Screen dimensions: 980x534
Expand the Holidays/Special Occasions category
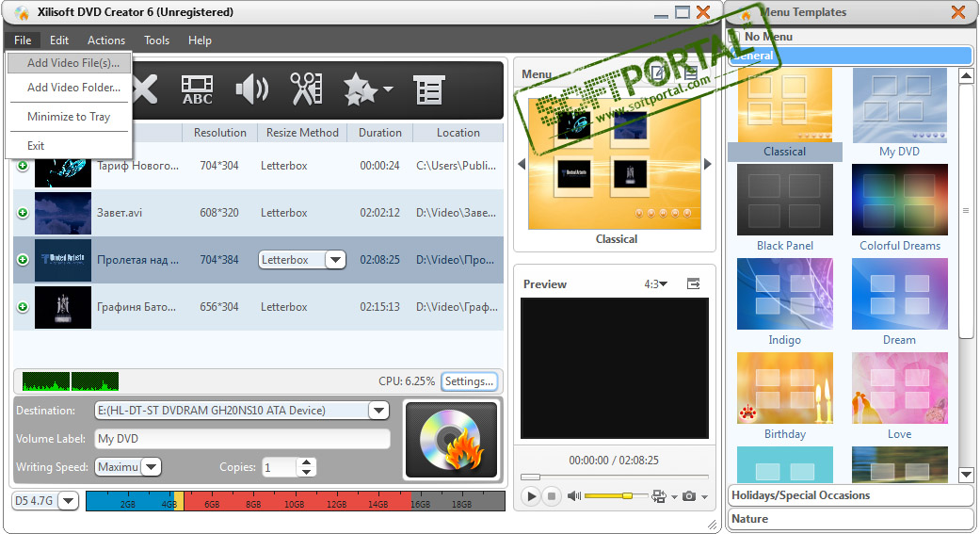850,495
